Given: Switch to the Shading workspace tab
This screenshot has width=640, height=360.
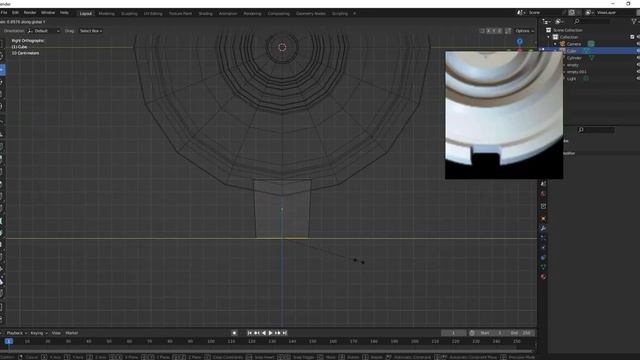Looking at the screenshot, I should (x=205, y=13).
